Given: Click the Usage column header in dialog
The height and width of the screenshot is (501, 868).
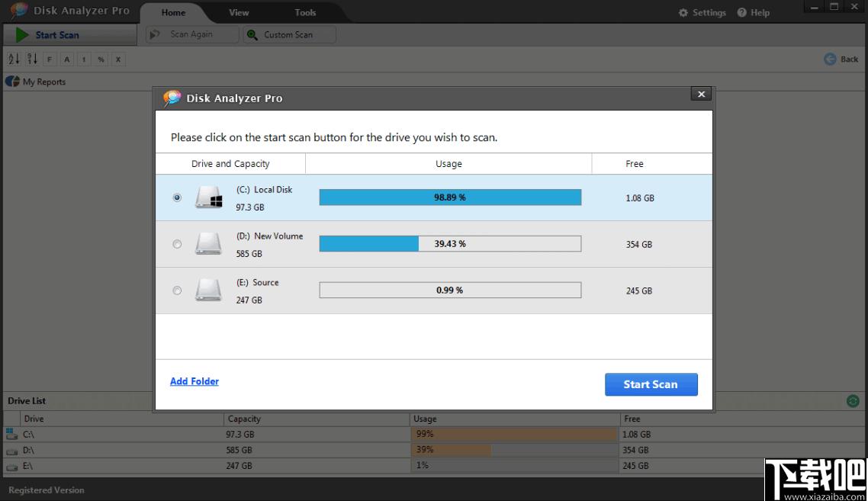Looking at the screenshot, I should pos(448,164).
